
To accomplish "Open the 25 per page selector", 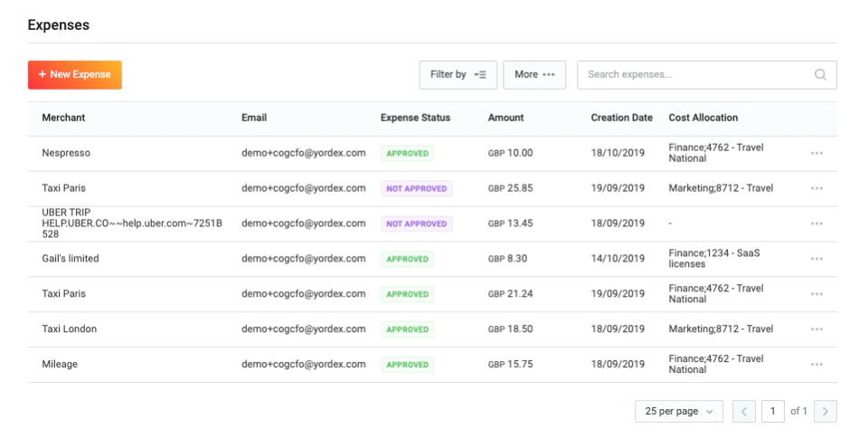I will click(679, 412).
